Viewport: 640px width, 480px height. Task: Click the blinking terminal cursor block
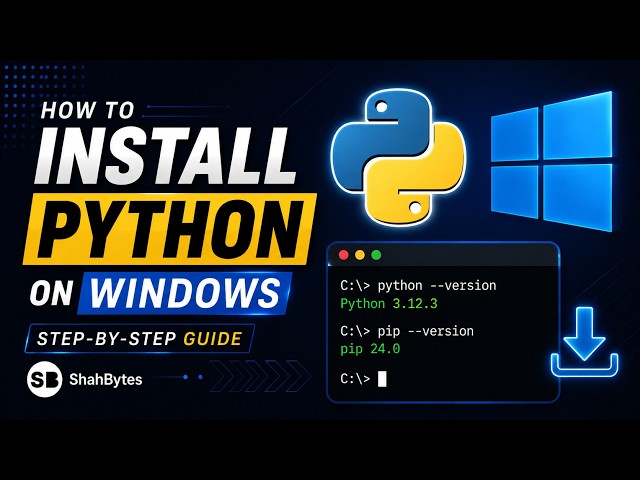[x=382, y=379]
